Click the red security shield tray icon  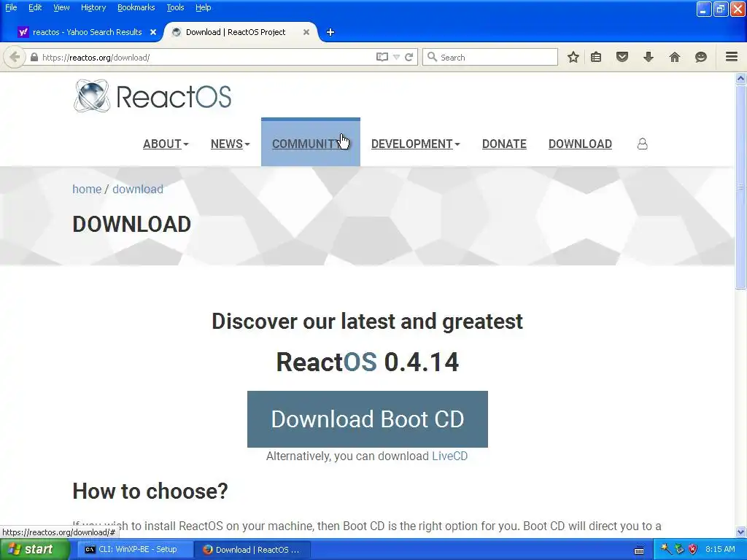click(x=693, y=550)
